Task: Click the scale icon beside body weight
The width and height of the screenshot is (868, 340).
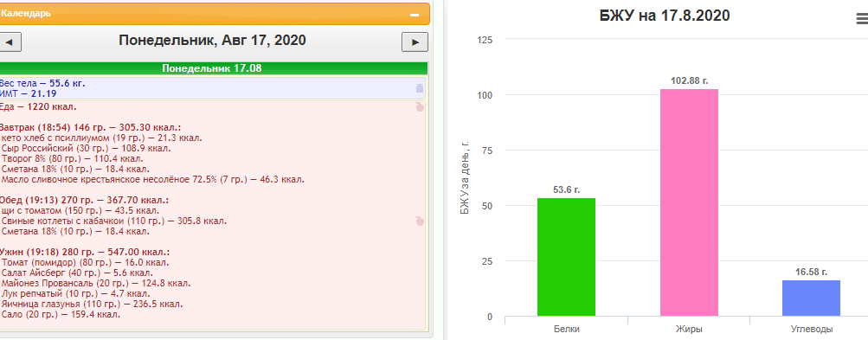Action: pyautogui.click(x=419, y=88)
